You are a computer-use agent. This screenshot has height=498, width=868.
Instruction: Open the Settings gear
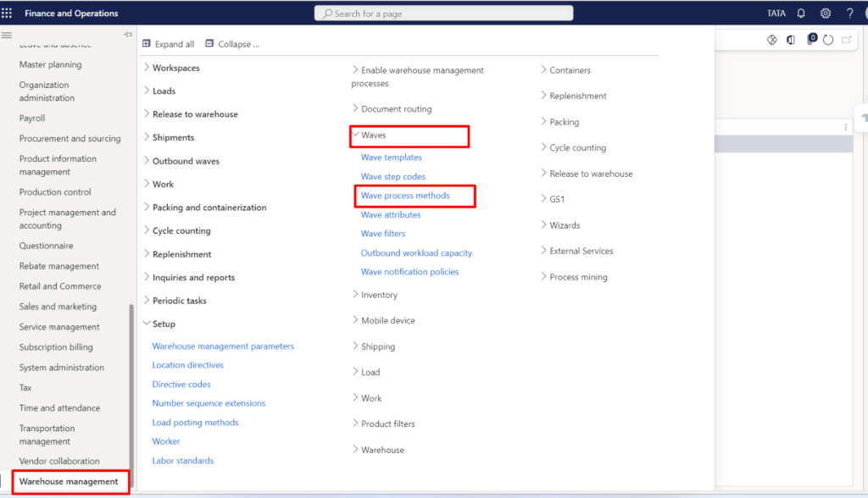[x=826, y=14]
